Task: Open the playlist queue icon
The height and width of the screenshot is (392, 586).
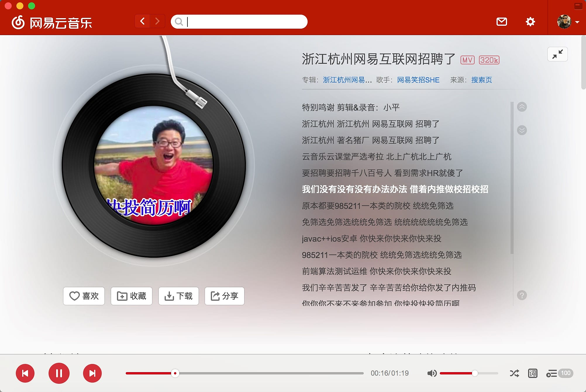Action: pos(551,374)
